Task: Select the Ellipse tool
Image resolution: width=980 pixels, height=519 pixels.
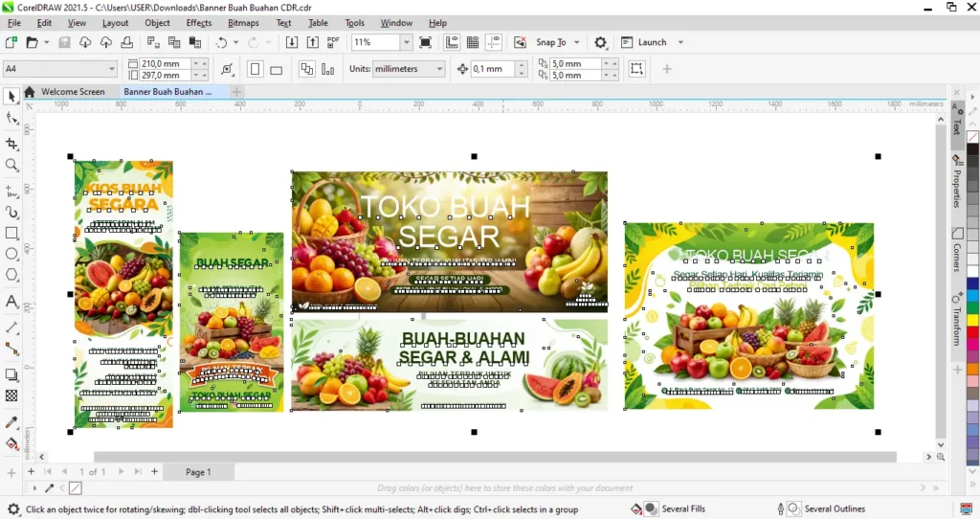Action: pos(11,254)
